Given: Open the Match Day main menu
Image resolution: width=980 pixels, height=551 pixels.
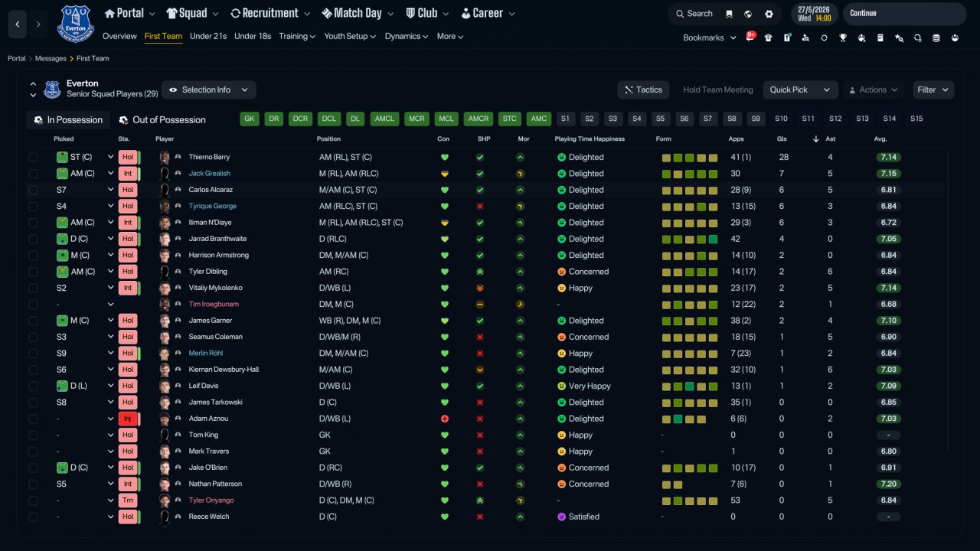Looking at the screenshot, I should 358,13.
